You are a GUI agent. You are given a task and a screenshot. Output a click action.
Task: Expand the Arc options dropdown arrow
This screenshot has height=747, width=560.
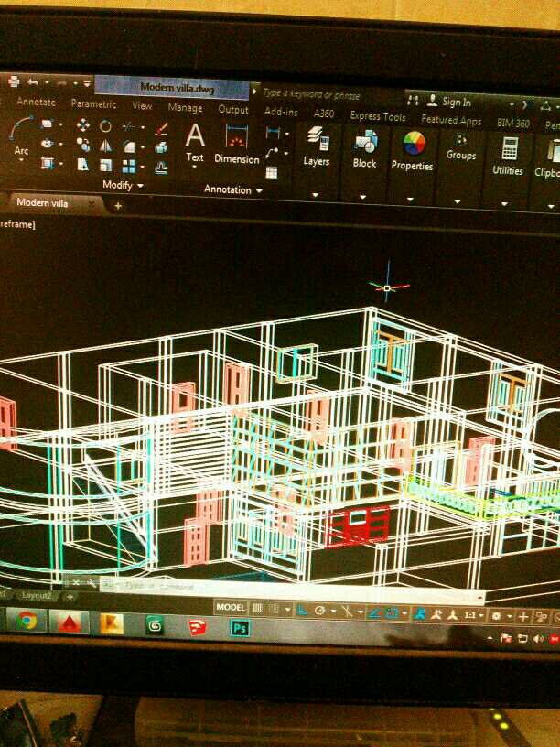coord(21,159)
